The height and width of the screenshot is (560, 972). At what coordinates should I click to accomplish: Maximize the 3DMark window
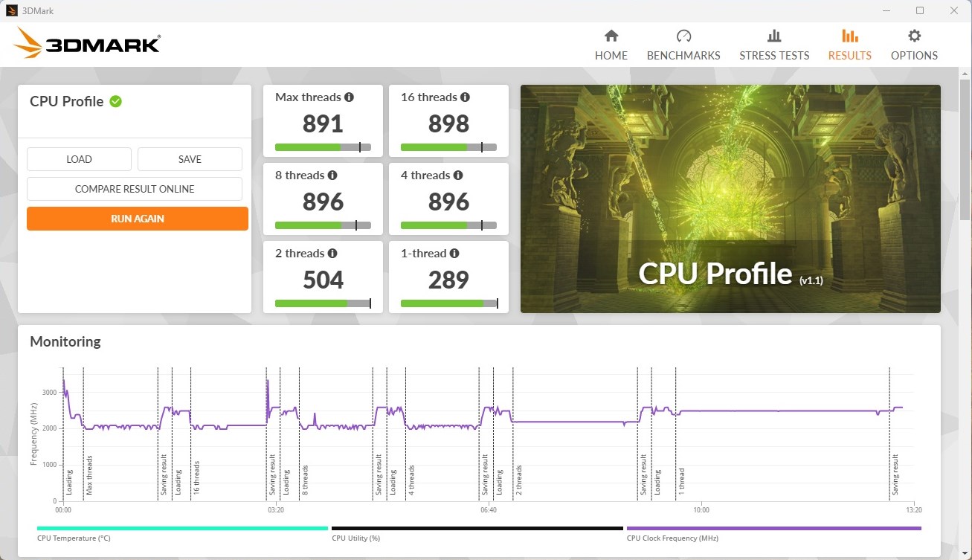(x=920, y=10)
